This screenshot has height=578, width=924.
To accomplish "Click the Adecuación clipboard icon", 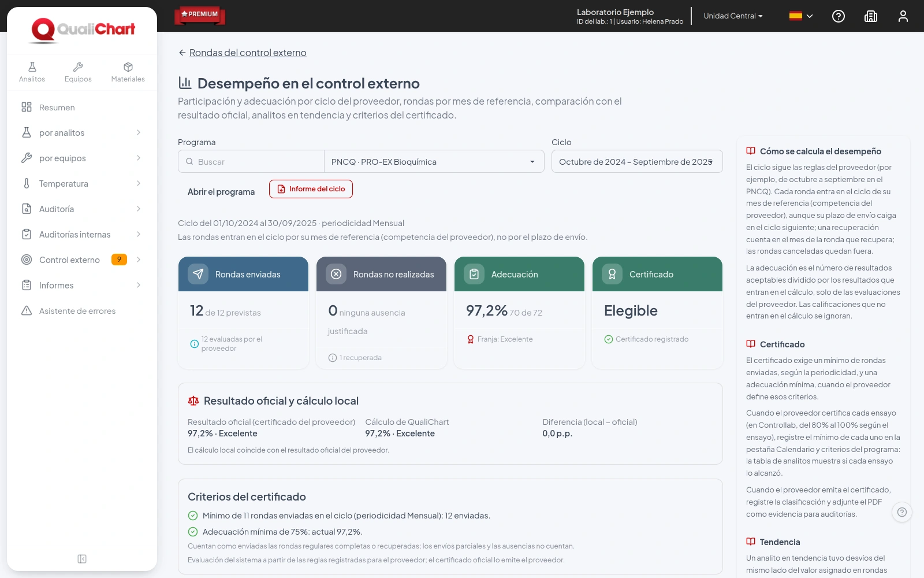I will 474,274.
